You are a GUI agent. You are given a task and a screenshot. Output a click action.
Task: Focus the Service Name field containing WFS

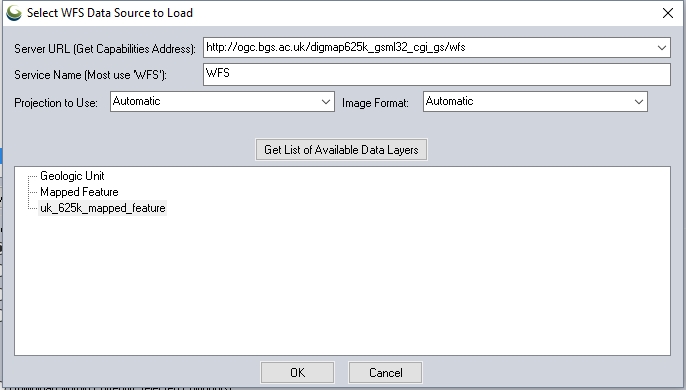[x=437, y=74]
